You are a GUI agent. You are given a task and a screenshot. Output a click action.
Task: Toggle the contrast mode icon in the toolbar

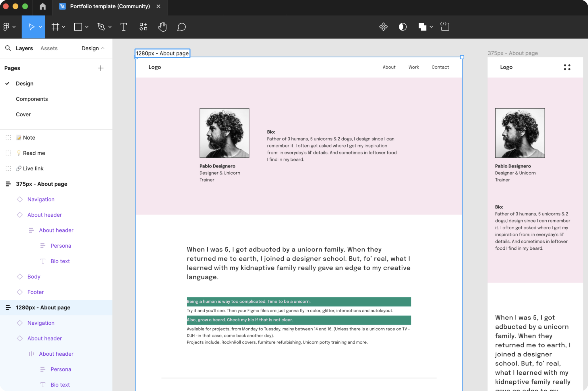click(x=403, y=27)
